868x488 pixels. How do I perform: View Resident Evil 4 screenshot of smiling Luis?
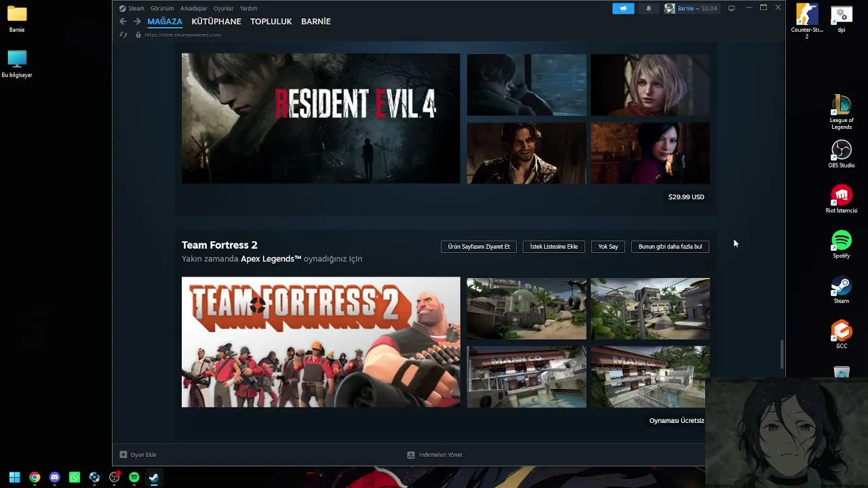pyautogui.click(x=526, y=153)
